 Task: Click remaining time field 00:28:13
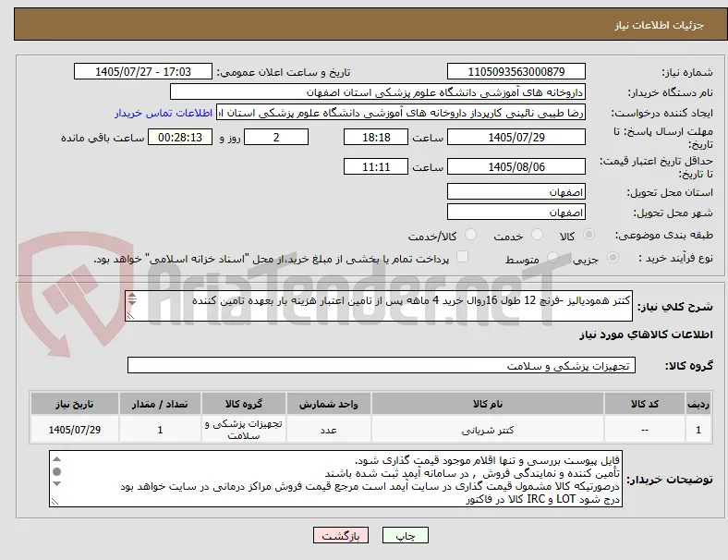[180, 137]
